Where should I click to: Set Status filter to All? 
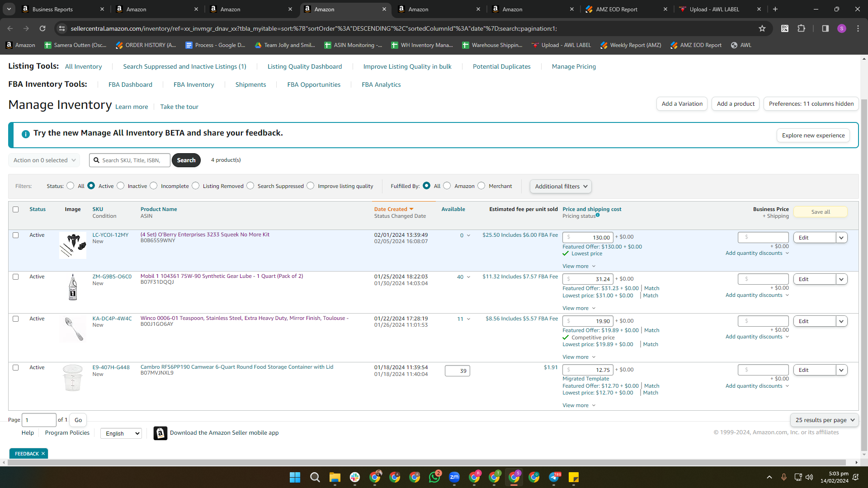70,186
